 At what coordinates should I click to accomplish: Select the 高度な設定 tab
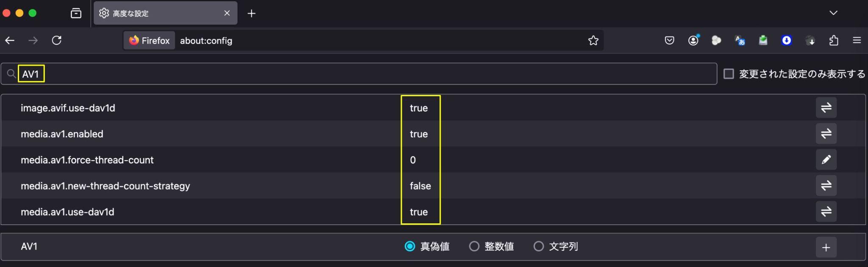(165, 13)
